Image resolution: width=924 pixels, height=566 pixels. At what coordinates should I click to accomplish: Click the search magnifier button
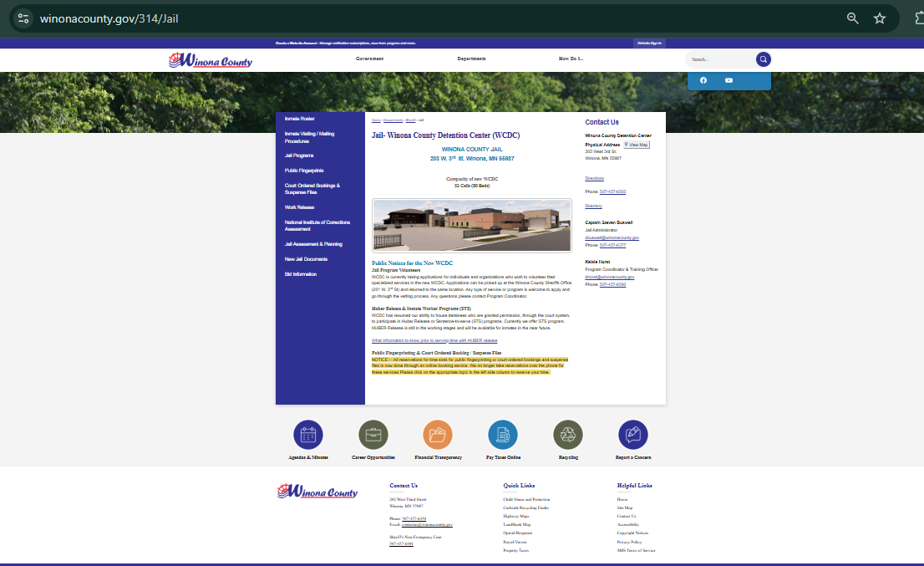click(763, 59)
